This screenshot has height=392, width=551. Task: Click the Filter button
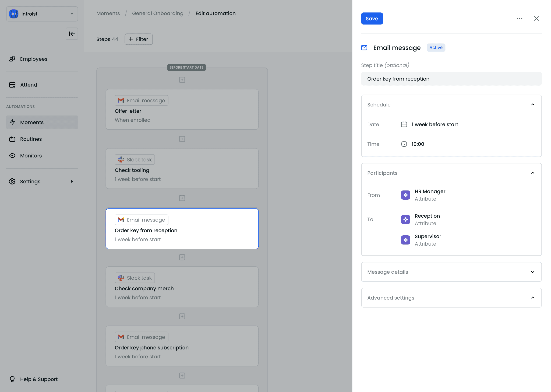coord(138,39)
